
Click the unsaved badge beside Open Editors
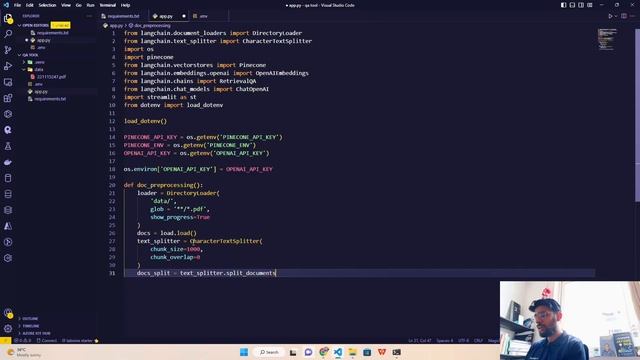pyautogui.click(x=60, y=25)
